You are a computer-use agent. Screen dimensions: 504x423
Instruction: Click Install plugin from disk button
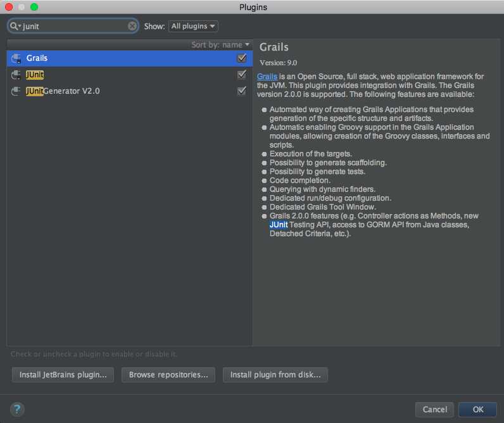point(275,375)
